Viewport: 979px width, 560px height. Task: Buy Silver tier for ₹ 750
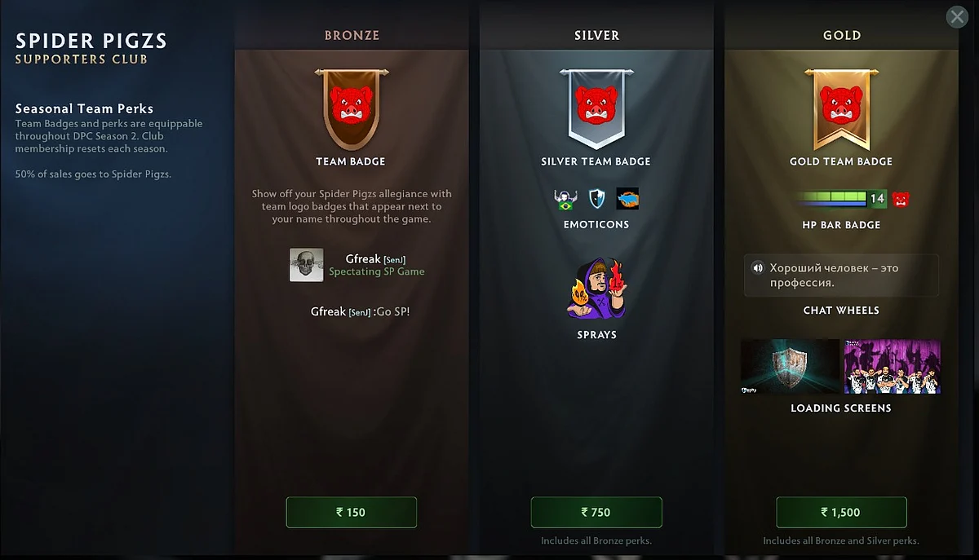[596, 512]
